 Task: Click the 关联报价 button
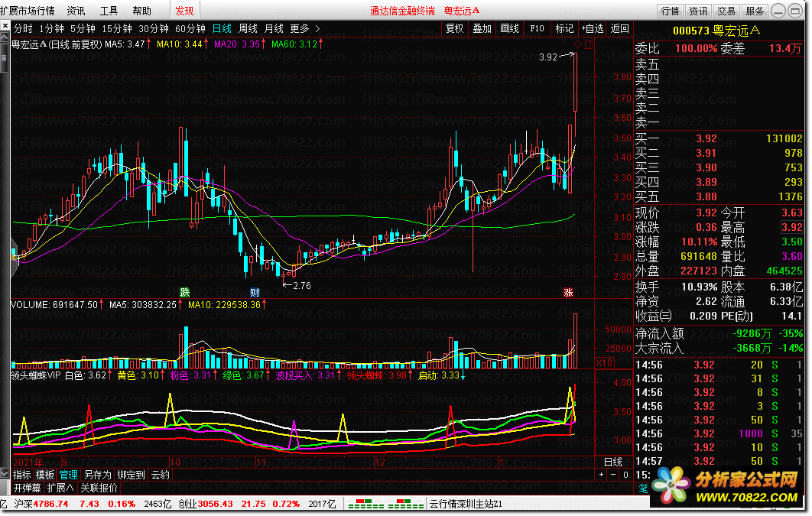[99, 488]
